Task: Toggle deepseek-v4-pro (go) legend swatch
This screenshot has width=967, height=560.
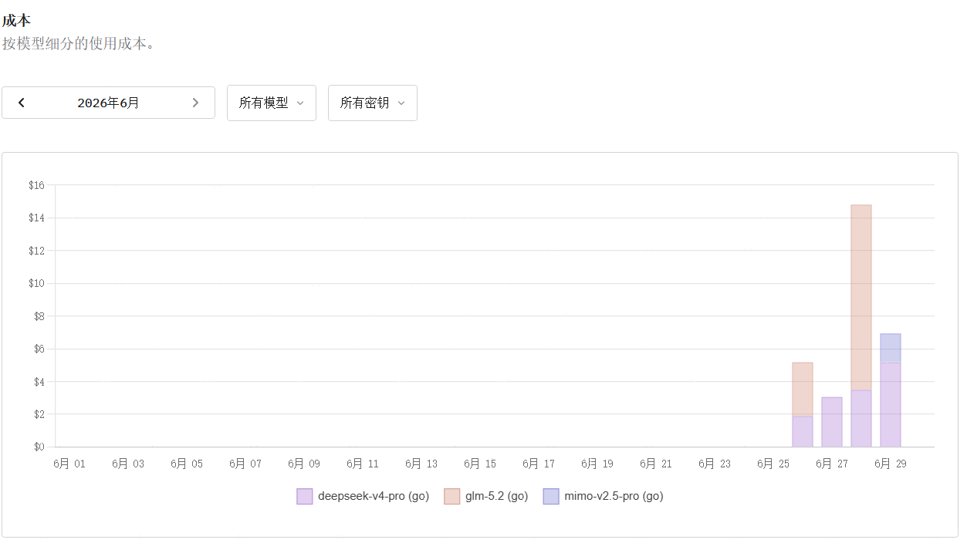Action: [x=305, y=496]
